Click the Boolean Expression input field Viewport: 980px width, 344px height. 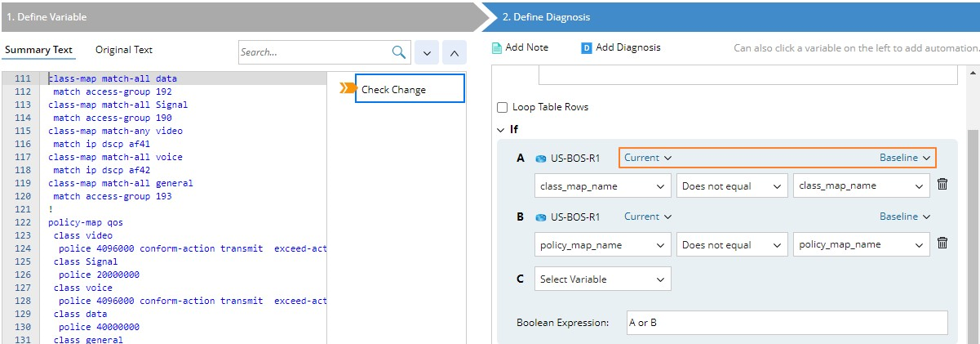pyautogui.click(x=787, y=323)
